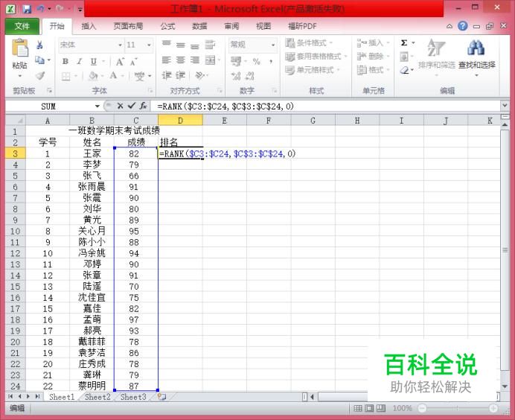The width and height of the screenshot is (515, 420).
Task: Center text horizontally in cell
Action: (x=181, y=60)
